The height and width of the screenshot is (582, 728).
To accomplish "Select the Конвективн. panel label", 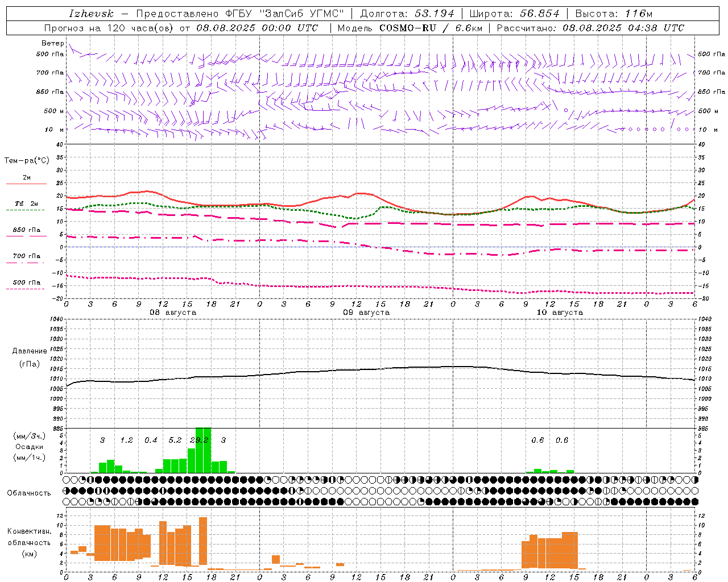I will point(30,531).
